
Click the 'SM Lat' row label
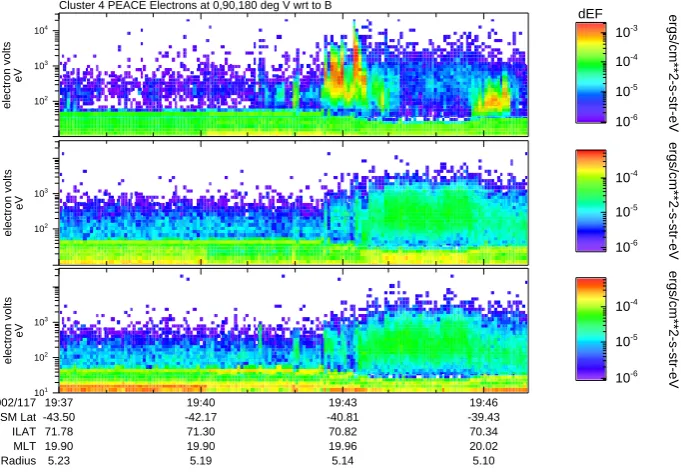pyautogui.click(x=18, y=417)
